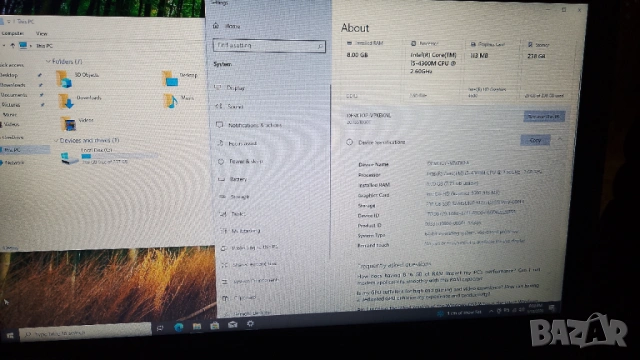Viewport: 640px width, 360px height.
Task: Click the Find a setting search field
Action: (x=269, y=45)
